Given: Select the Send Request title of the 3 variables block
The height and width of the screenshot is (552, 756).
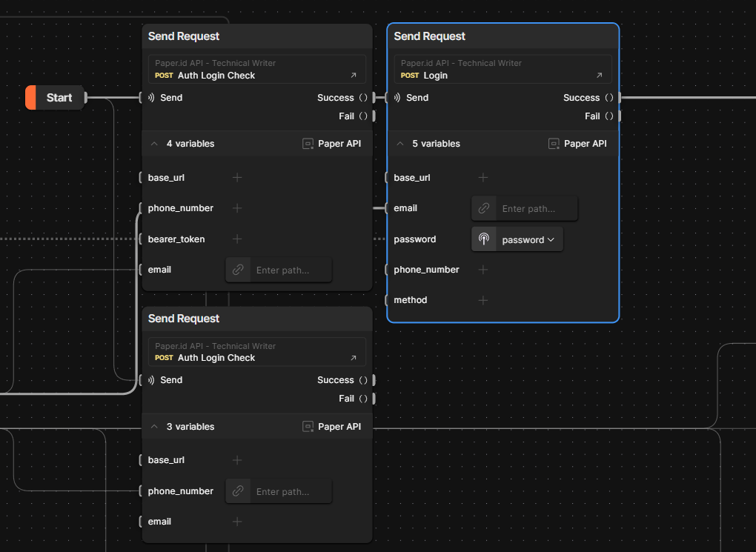Looking at the screenshot, I should coord(184,319).
